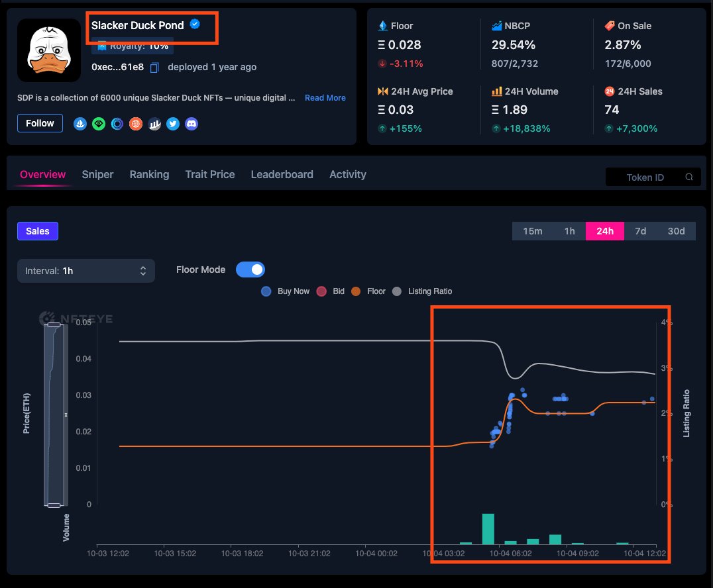This screenshot has height=588, width=713.
Task: Focus the Token ID search field
Action: [x=653, y=177]
